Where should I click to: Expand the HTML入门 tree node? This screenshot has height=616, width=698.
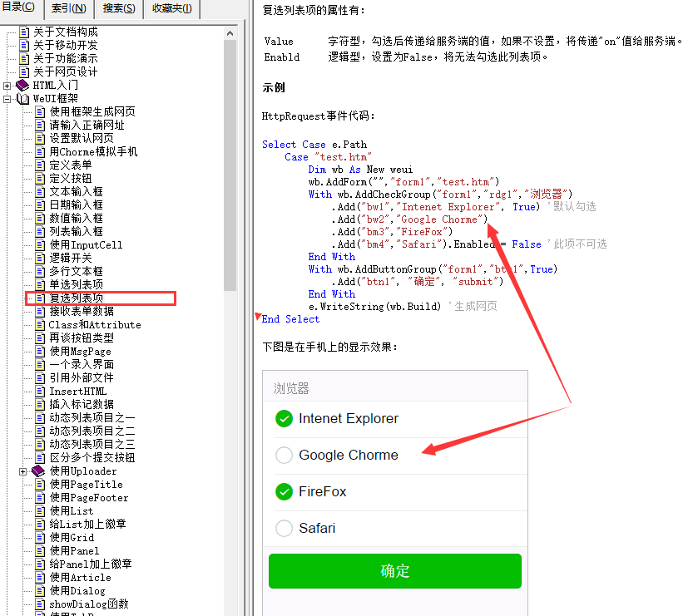tap(7, 86)
